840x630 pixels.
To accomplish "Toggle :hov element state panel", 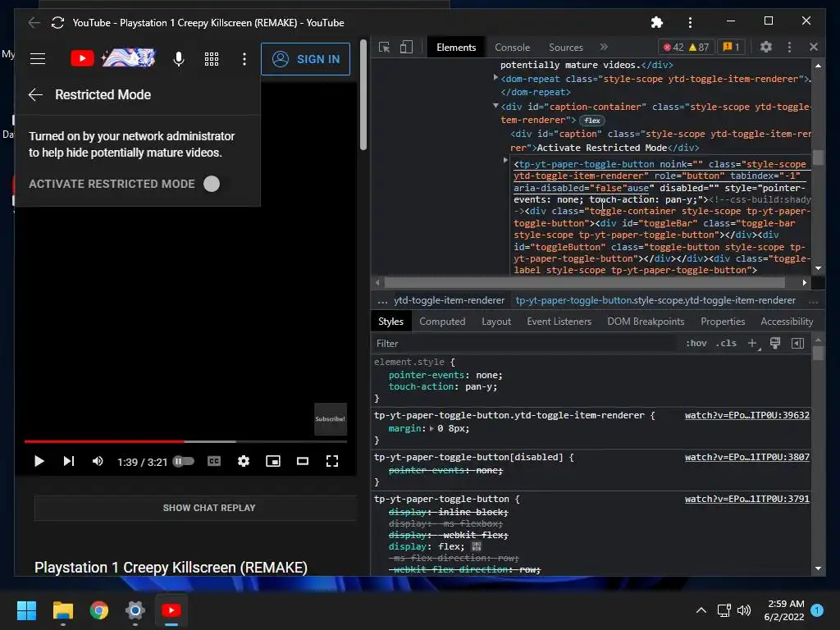I will tap(696, 344).
